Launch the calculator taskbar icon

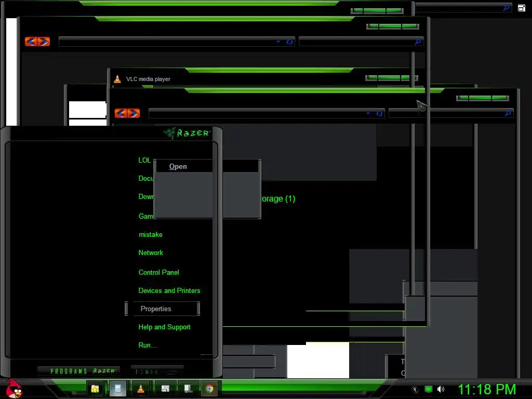click(x=118, y=389)
